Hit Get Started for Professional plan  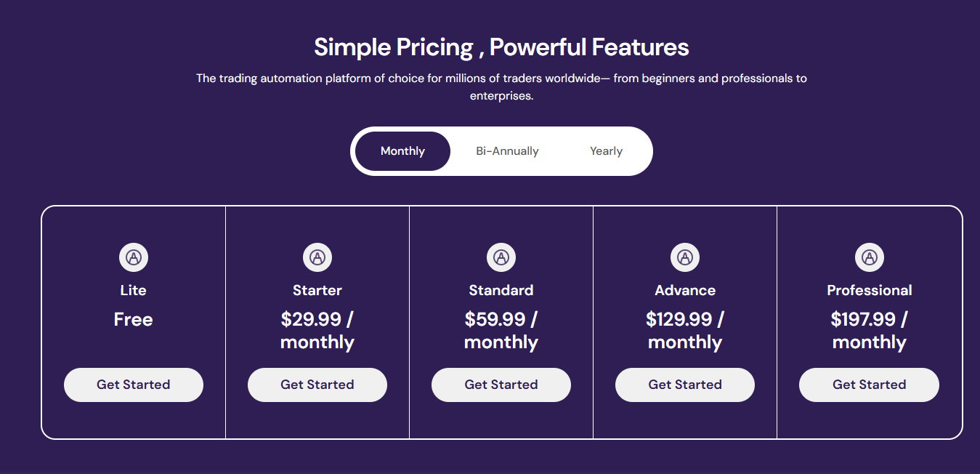click(869, 385)
